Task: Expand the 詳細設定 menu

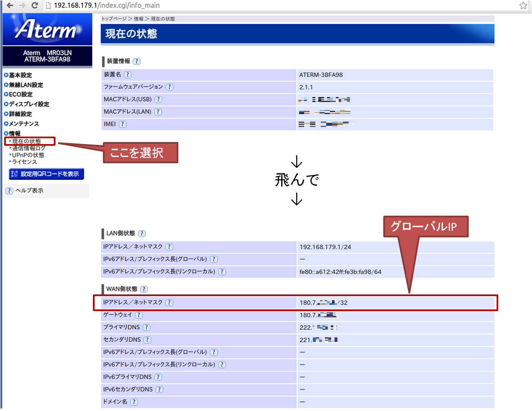Action: [18, 114]
